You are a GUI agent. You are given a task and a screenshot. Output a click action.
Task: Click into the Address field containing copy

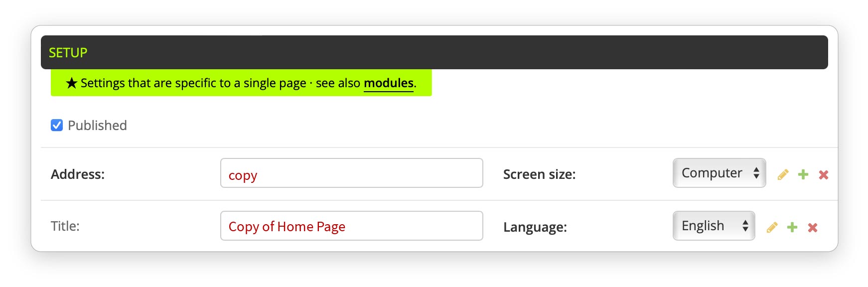coord(351,173)
